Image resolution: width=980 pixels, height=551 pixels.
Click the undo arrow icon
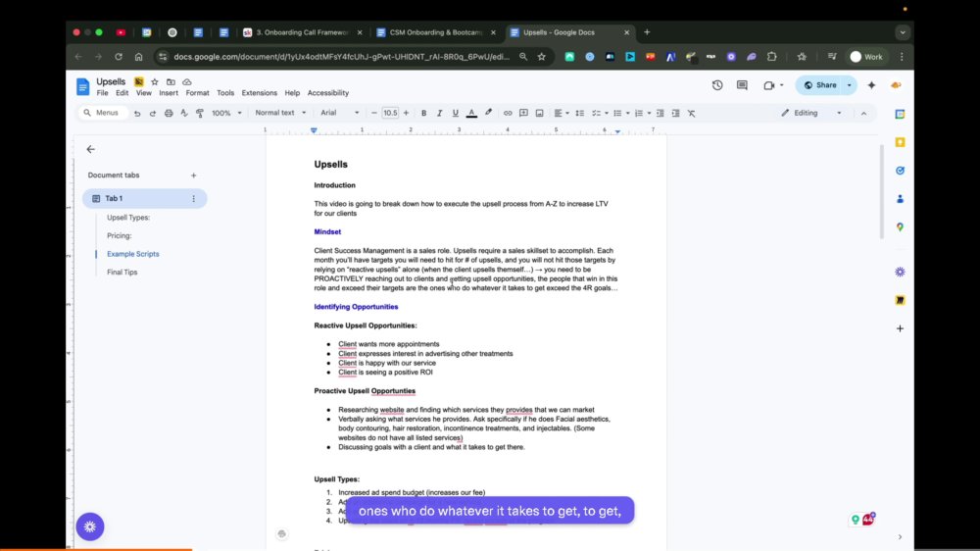pos(137,113)
